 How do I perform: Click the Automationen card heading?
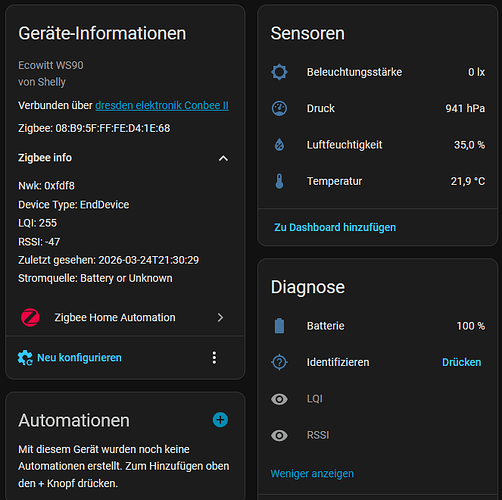click(x=74, y=420)
